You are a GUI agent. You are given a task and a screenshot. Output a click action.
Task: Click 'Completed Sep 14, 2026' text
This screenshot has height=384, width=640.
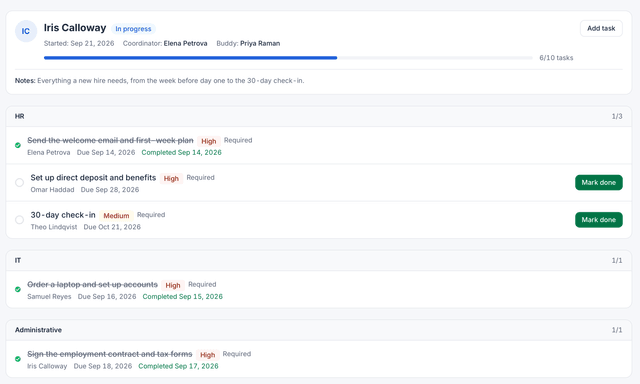[x=182, y=153]
